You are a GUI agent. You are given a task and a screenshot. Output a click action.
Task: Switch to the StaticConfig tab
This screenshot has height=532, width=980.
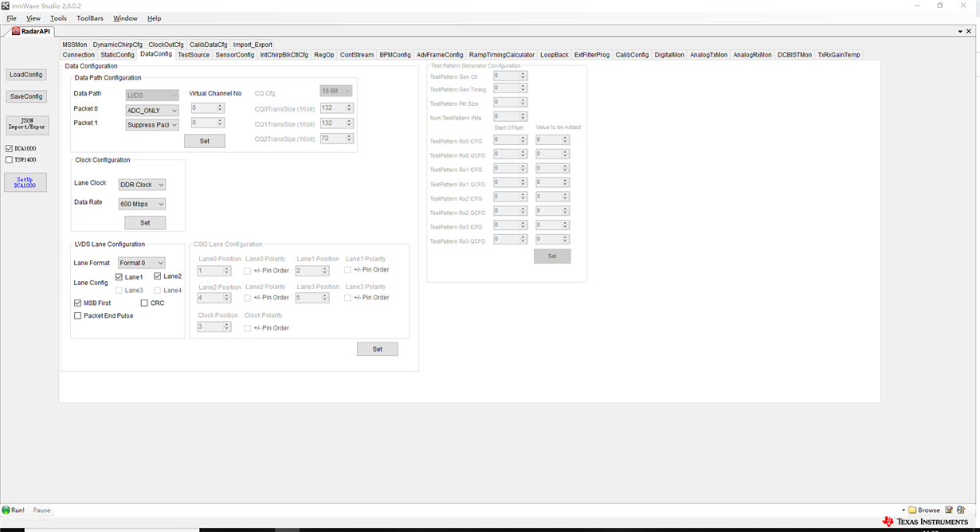(x=117, y=55)
